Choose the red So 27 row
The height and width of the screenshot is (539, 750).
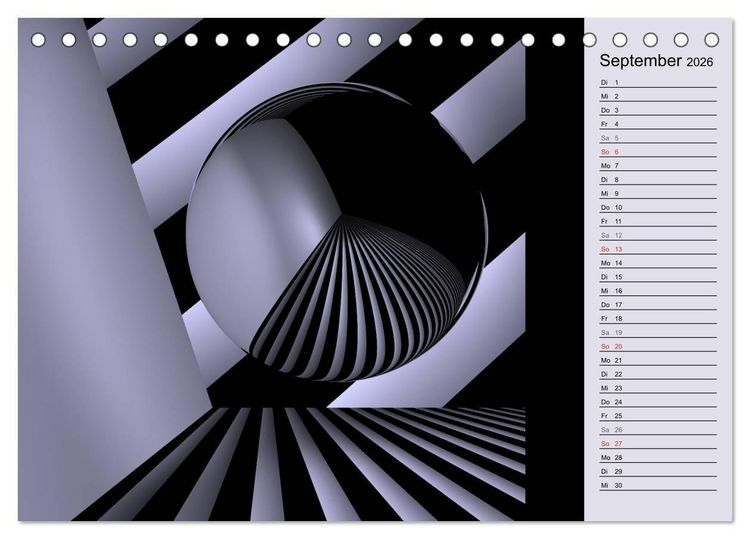tap(658, 444)
